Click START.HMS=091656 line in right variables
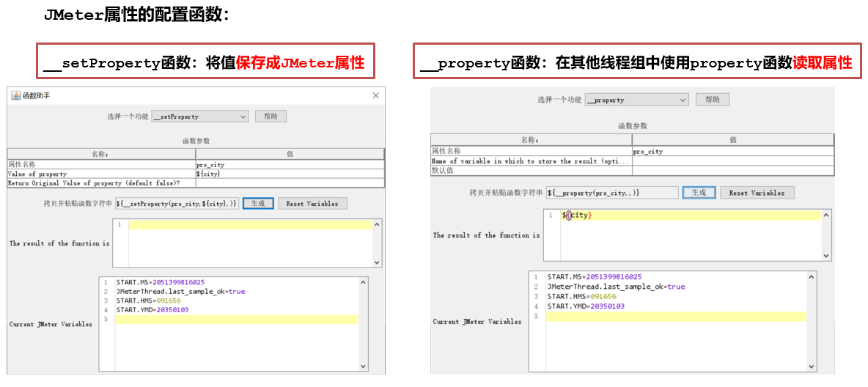This screenshot has width=868, height=387. point(581,297)
